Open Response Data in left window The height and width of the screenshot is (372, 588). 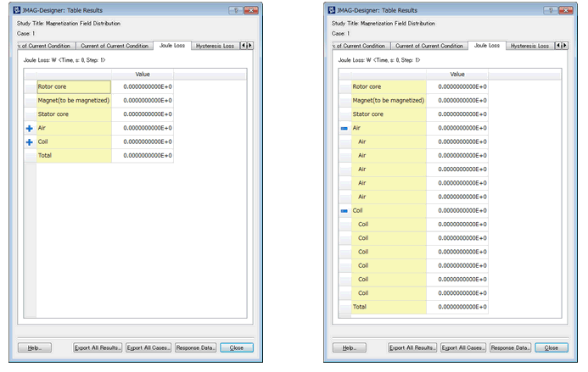click(196, 347)
